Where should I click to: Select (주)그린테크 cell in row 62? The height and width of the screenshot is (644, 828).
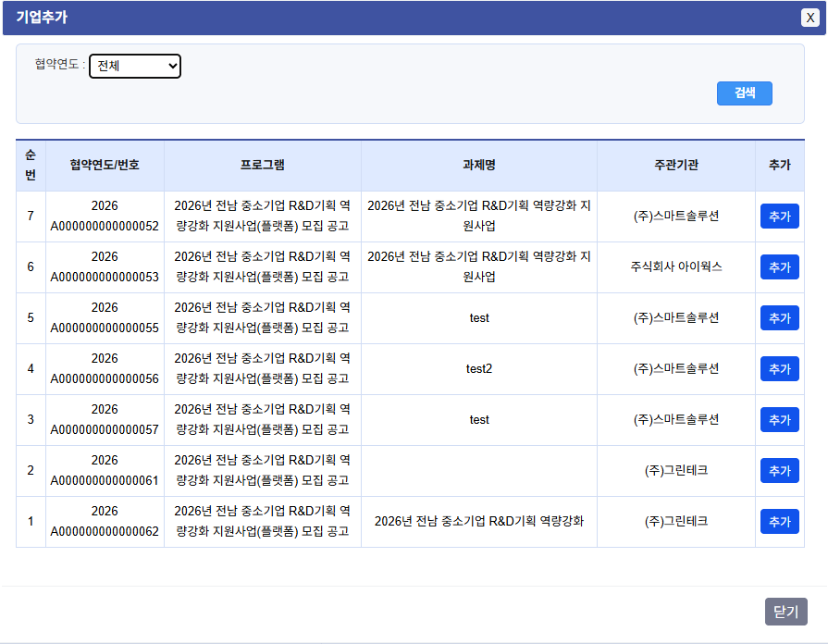click(x=676, y=522)
